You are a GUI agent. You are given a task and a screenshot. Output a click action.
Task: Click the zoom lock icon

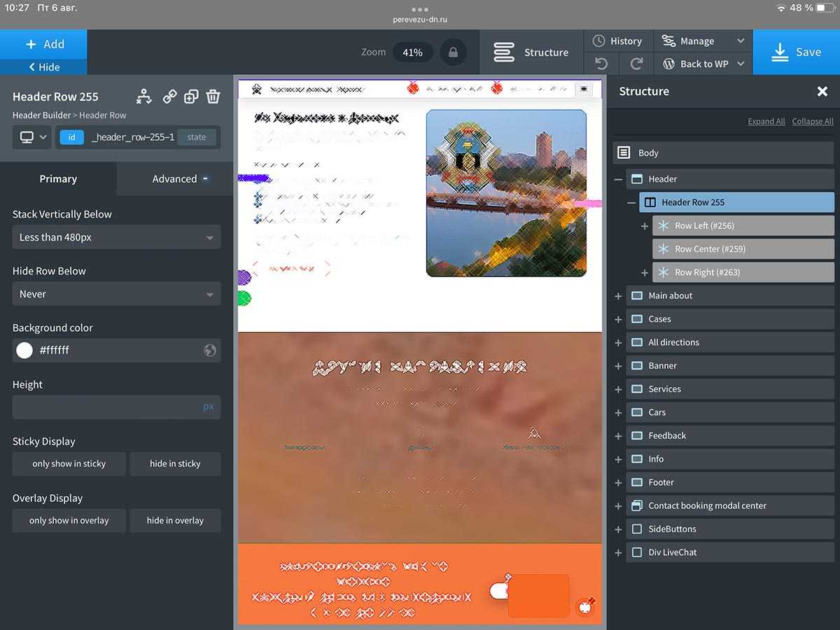point(454,52)
